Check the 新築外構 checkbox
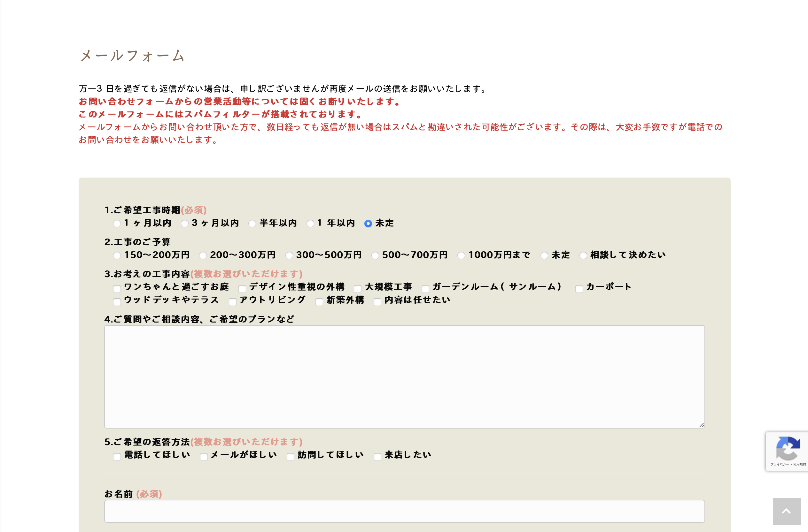 (x=319, y=302)
